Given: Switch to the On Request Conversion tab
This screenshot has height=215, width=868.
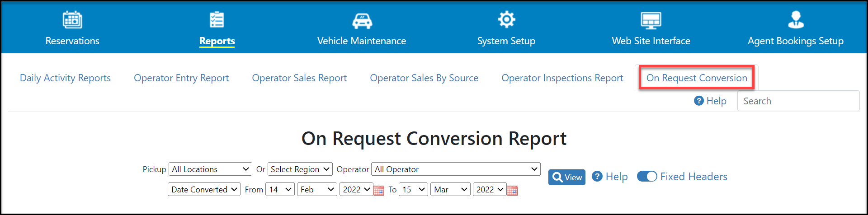Looking at the screenshot, I should 696,78.
